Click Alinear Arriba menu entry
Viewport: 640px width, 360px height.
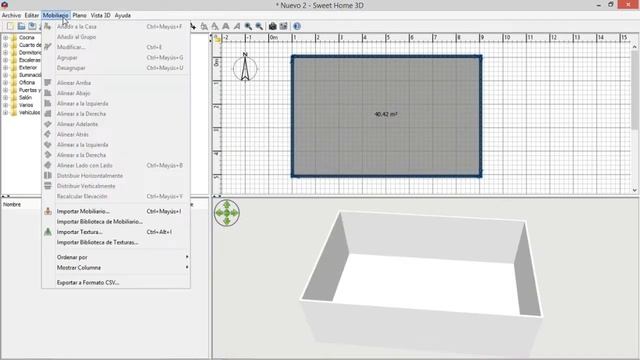tap(116, 83)
